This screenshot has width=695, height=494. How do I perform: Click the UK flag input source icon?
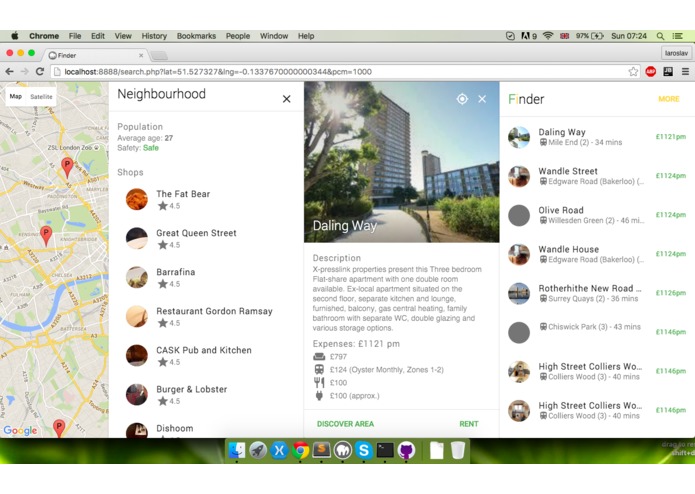coord(564,36)
